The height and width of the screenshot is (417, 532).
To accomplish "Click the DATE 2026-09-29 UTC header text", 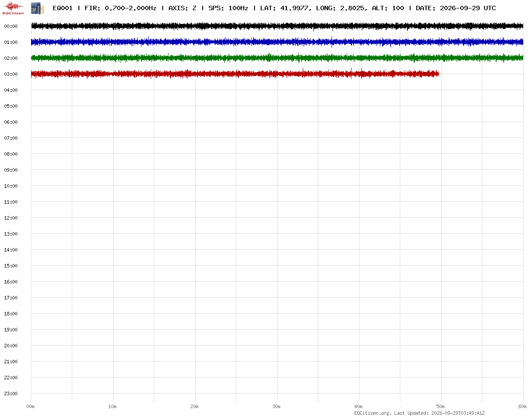I will [456, 8].
